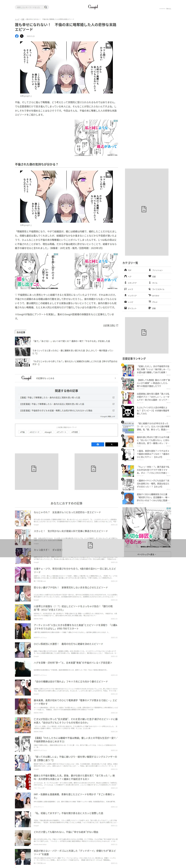The image size is (186, 868).
Task: Select the メイク makeup icon
Action: pos(126,289)
